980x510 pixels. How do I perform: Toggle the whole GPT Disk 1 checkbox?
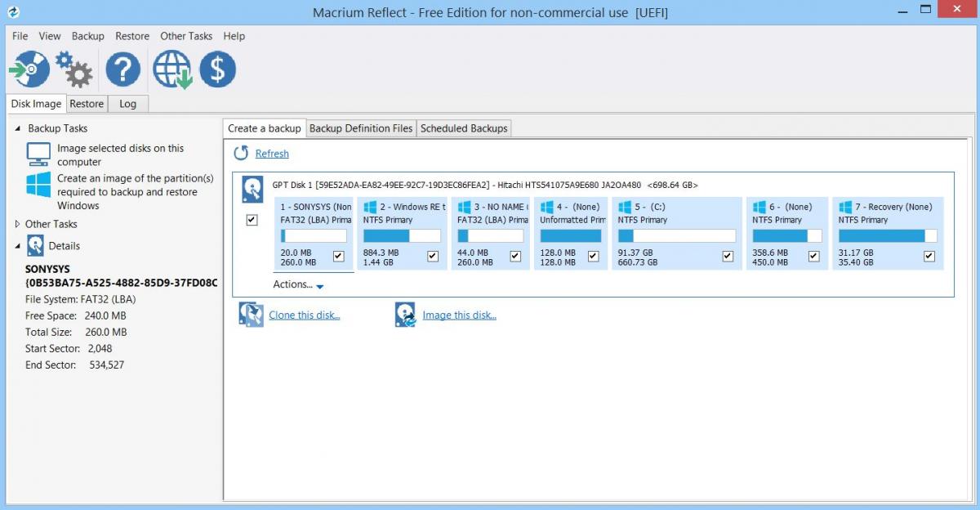coord(252,220)
